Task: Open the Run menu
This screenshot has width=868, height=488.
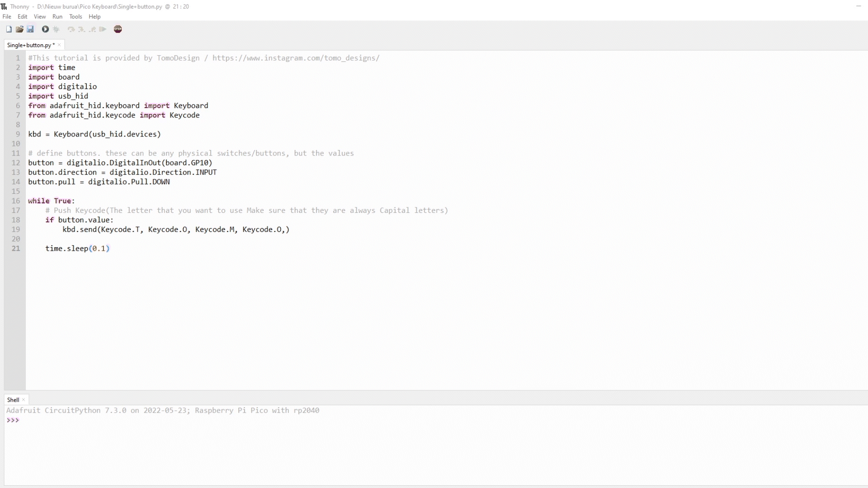Action: (57, 17)
